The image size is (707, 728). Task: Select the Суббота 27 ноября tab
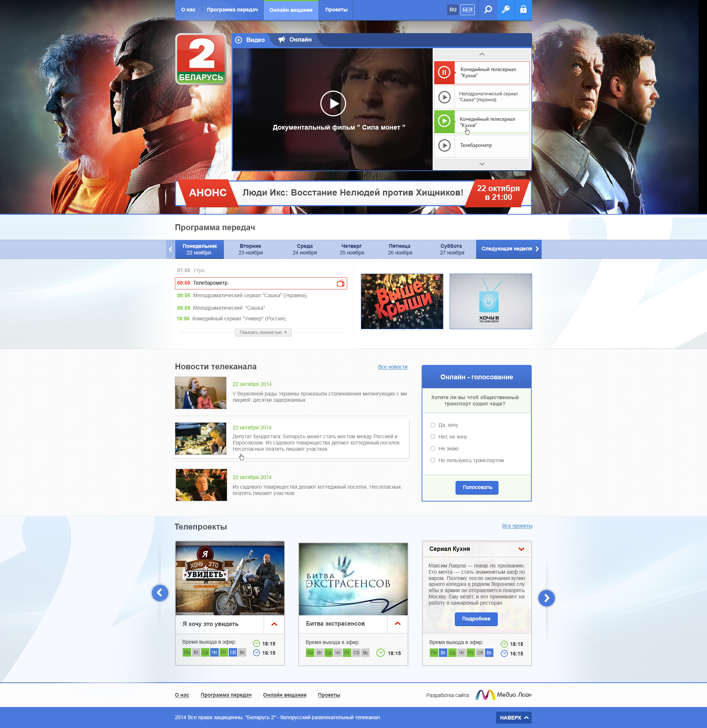click(x=451, y=249)
